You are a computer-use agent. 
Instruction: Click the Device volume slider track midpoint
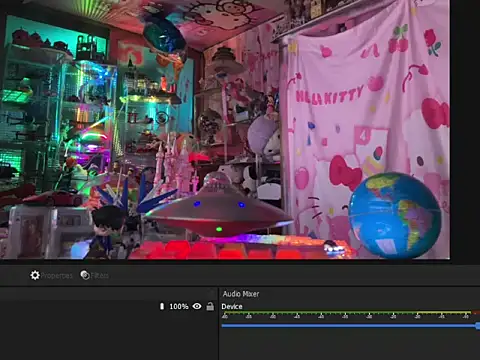(349, 326)
